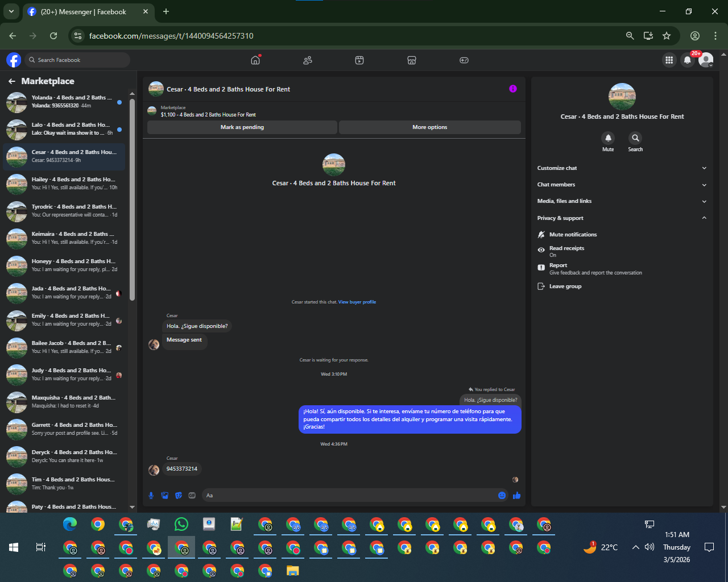Bookmark this page star icon
This screenshot has height=582, width=728.
pos(667,36)
